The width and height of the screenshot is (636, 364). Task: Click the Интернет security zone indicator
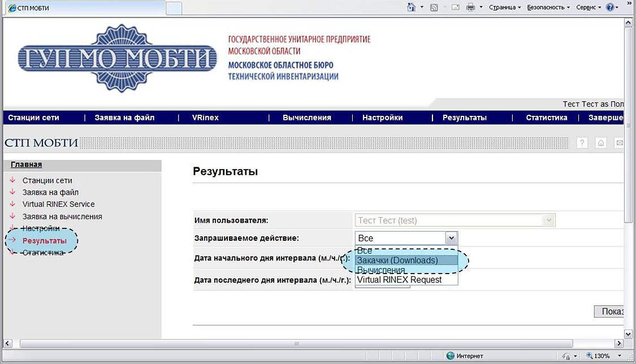(465, 356)
